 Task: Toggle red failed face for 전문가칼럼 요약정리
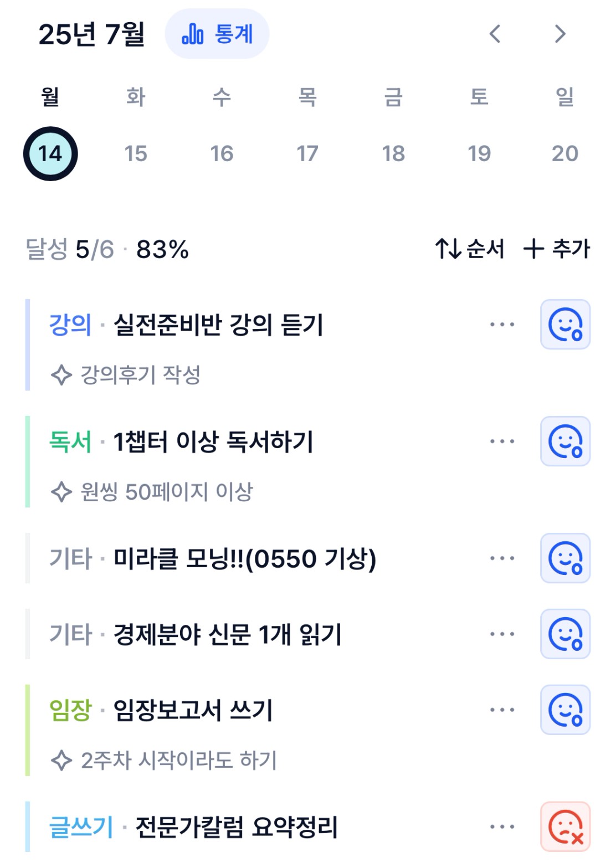[x=566, y=827]
